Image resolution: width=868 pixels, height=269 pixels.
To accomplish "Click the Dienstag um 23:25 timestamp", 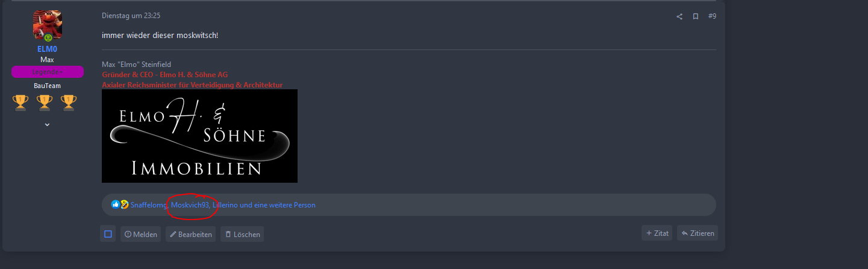I will [131, 16].
